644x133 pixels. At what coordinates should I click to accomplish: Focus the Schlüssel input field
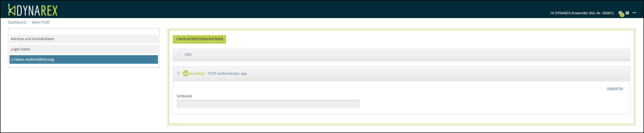point(268,104)
